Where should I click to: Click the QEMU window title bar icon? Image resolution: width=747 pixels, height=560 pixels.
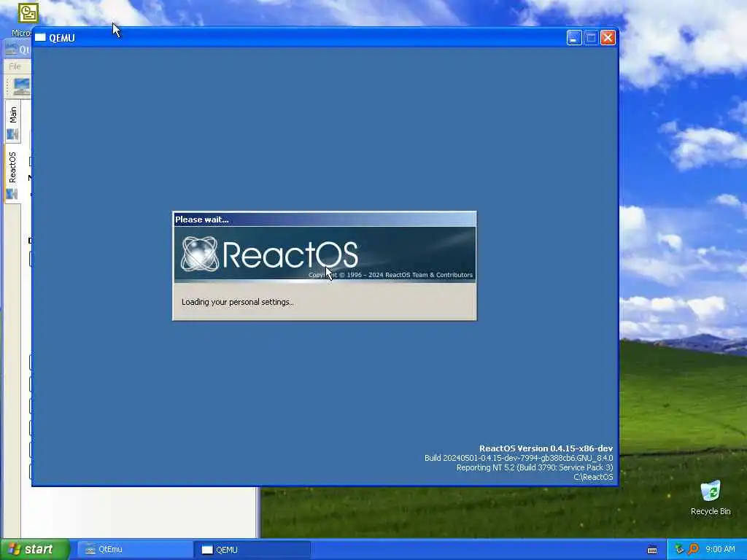pyautogui.click(x=41, y=38)
